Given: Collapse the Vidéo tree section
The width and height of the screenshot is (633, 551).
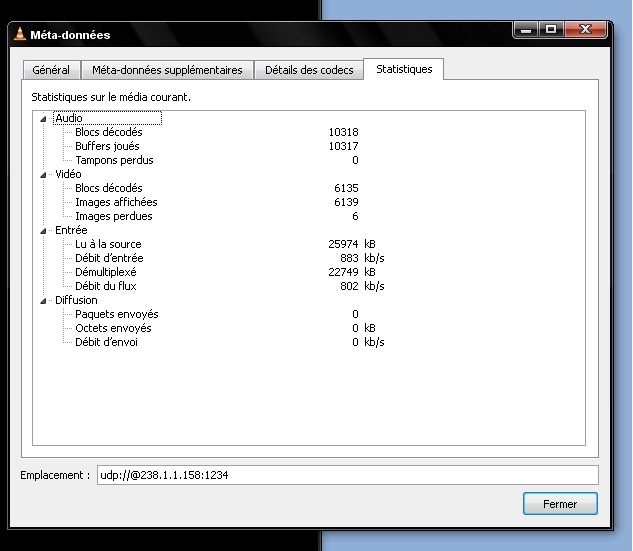Looking at the screenshot, I should 43,174.
